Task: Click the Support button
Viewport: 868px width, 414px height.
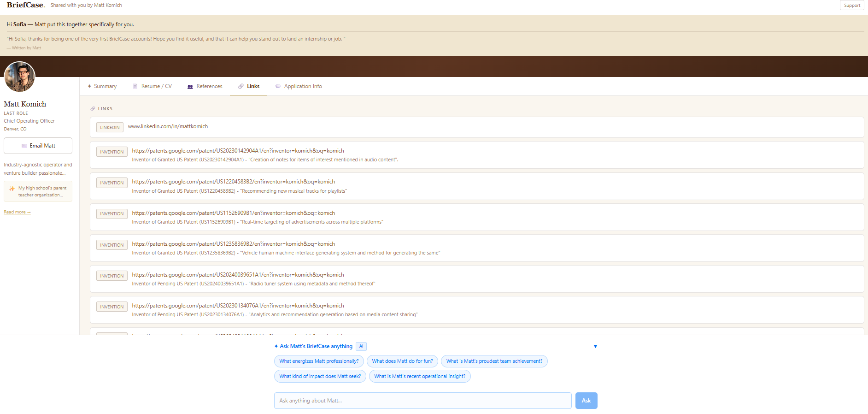Action: (852, 6)
